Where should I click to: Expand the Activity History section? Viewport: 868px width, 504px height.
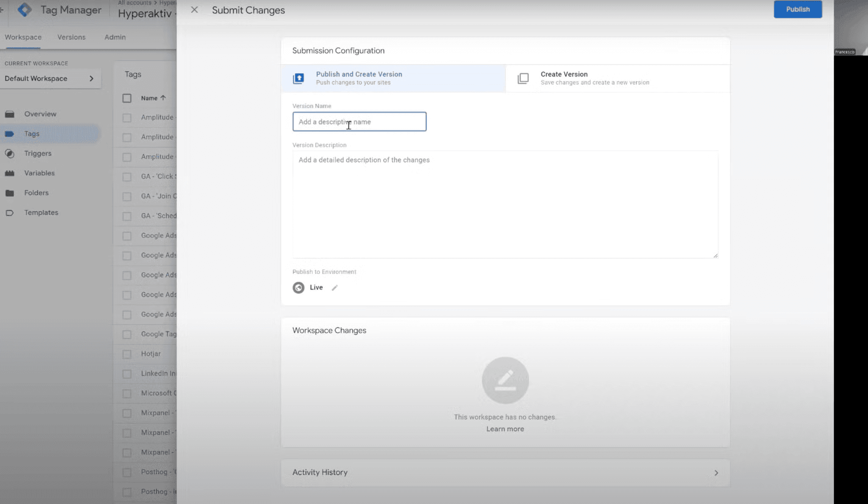(715, 472)
